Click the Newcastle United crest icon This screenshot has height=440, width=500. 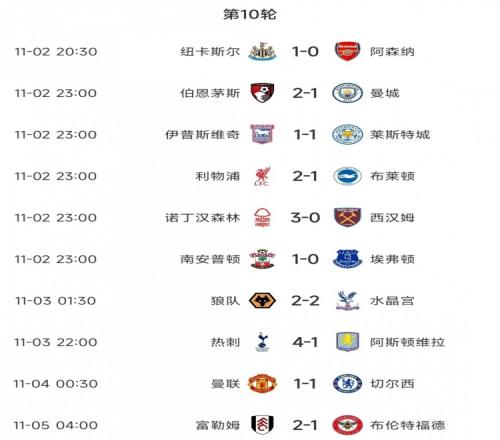coord(262,51)
